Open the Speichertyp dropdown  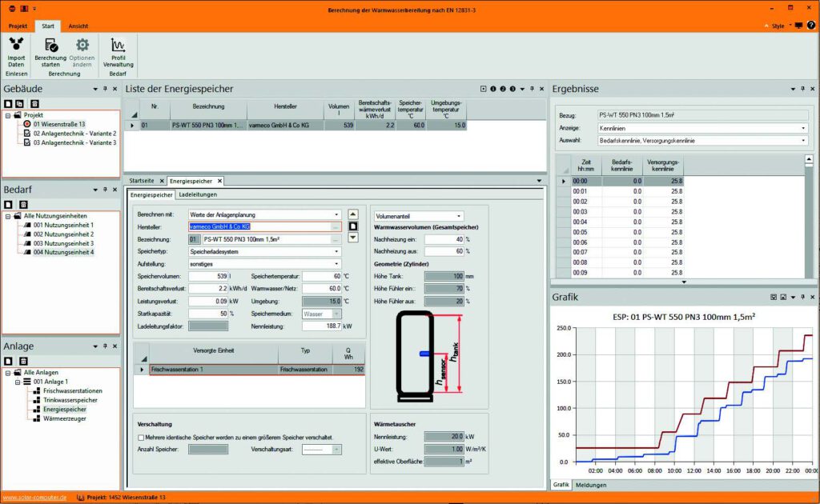click(x=336, y=252)
